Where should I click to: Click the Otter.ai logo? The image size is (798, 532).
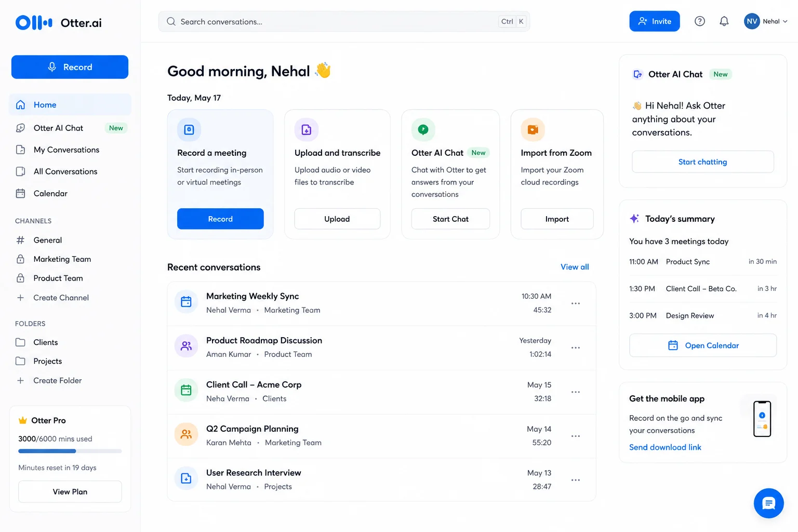coord(59,23)
